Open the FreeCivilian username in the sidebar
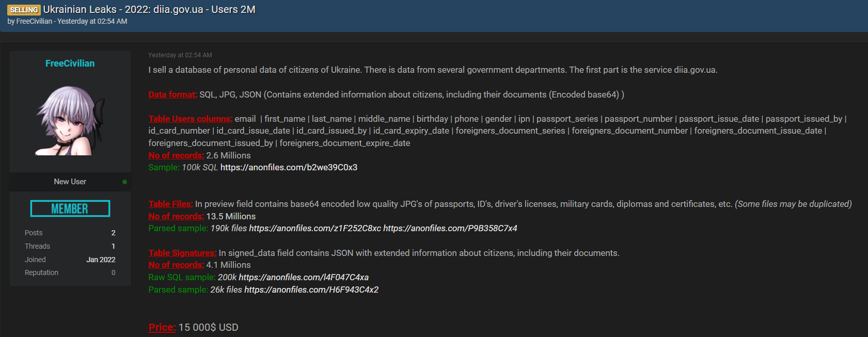This screenshot has height=337, width=868. 70,63
